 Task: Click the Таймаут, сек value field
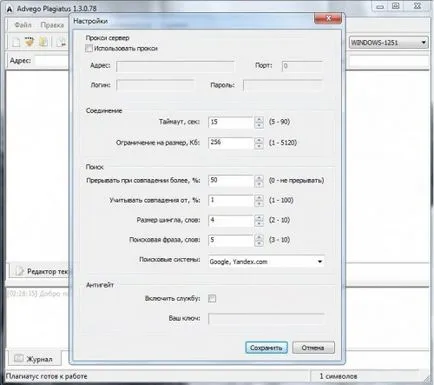point(231,122)
